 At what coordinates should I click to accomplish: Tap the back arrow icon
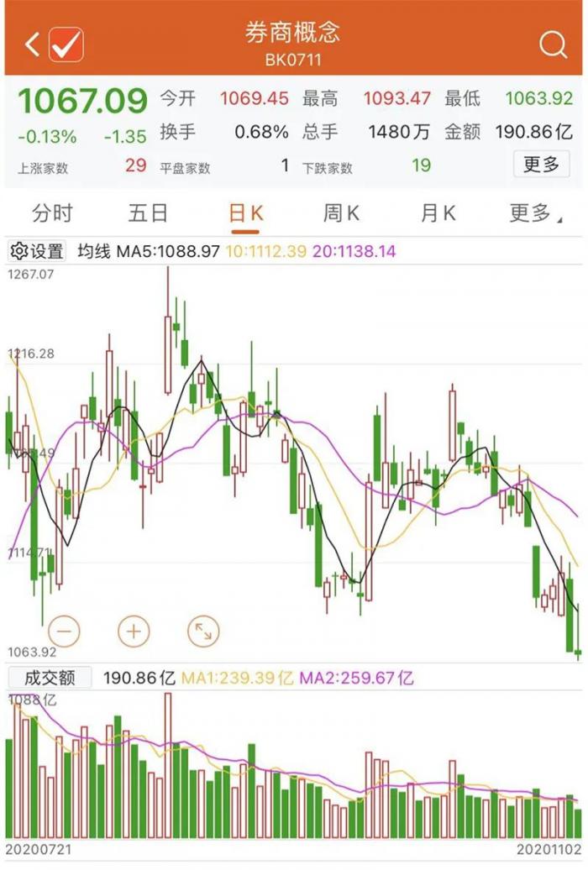tap(33, 44)
